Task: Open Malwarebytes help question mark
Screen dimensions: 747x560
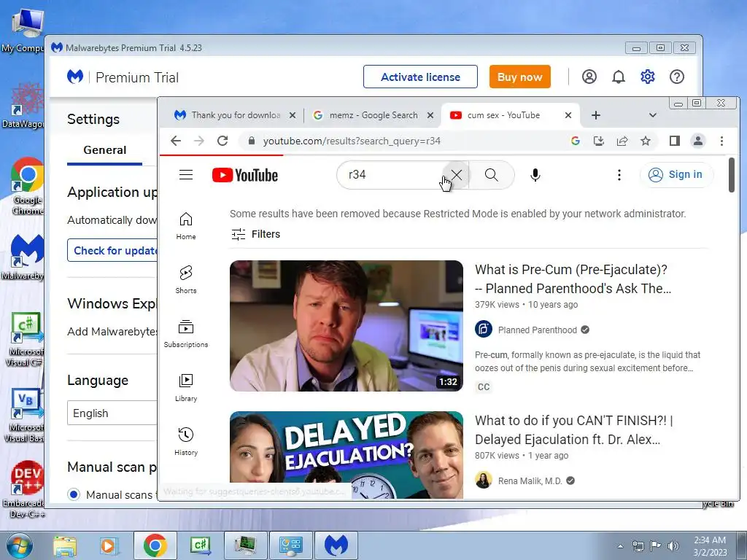Action: (677, 77)
